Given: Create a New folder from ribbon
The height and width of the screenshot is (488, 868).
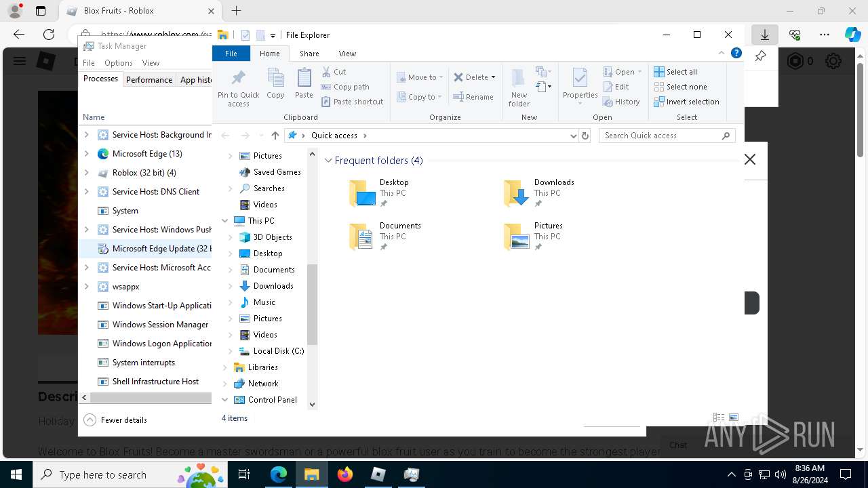Looking at the screenshot, I should click(x=519, y=87).
